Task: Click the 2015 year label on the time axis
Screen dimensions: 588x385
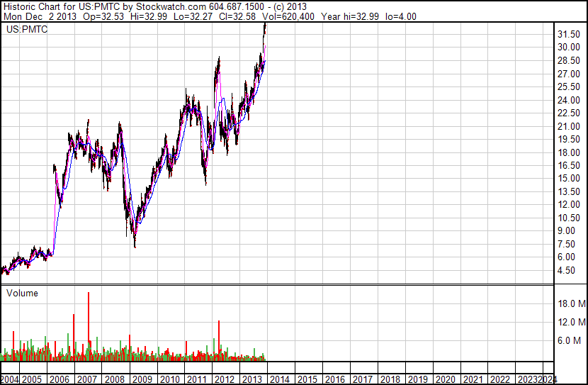Action: tap(307, 379)
